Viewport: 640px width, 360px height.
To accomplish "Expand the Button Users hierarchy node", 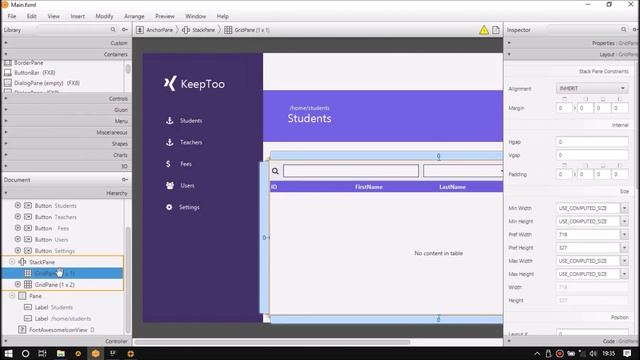I will coord(18,239).
